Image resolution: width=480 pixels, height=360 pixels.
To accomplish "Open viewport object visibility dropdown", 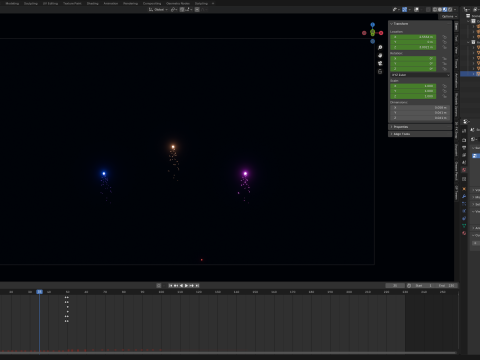I will [x=396, y=9].
